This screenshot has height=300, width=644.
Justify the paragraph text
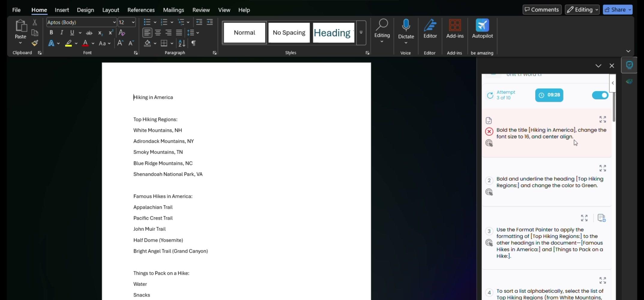click(179, 32)
